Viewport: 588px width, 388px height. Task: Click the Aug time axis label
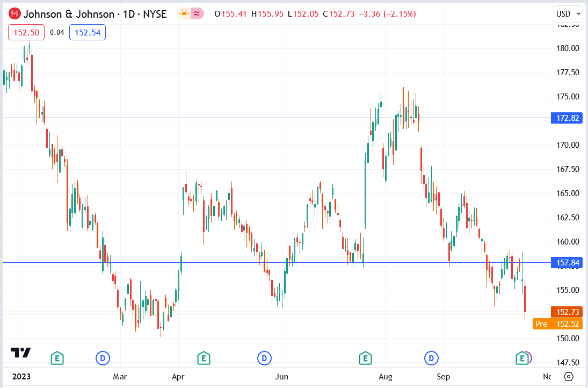coord(386,376)
